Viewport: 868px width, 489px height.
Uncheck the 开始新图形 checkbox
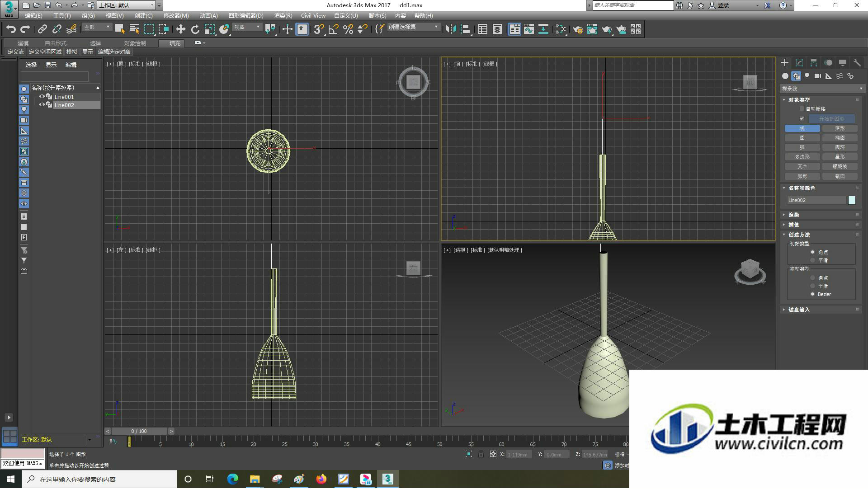(x=802, y=118)
